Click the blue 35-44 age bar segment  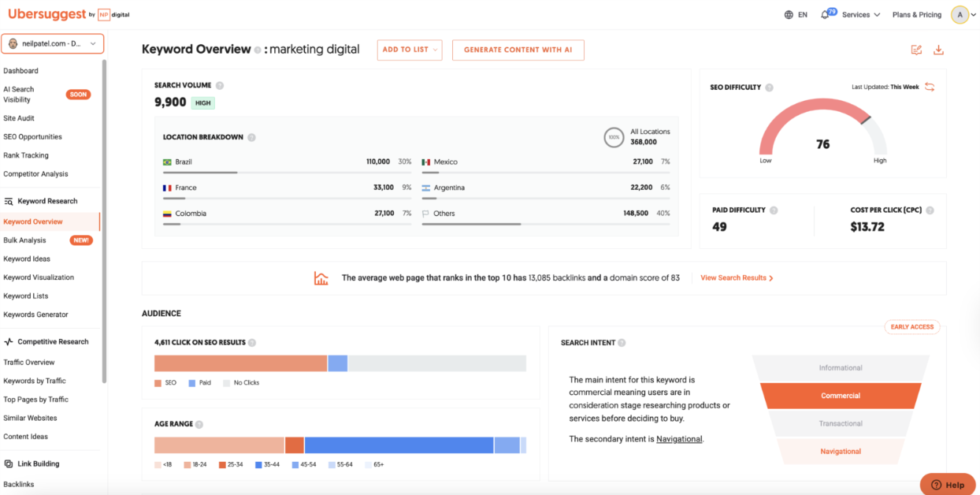point(399,445)
